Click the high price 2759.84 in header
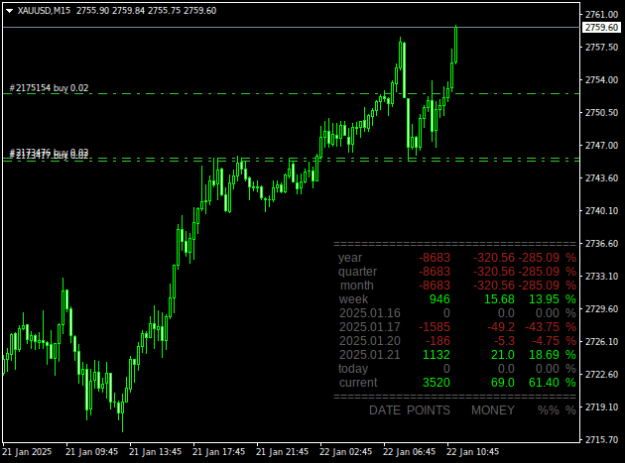 [x=128, y=11]
